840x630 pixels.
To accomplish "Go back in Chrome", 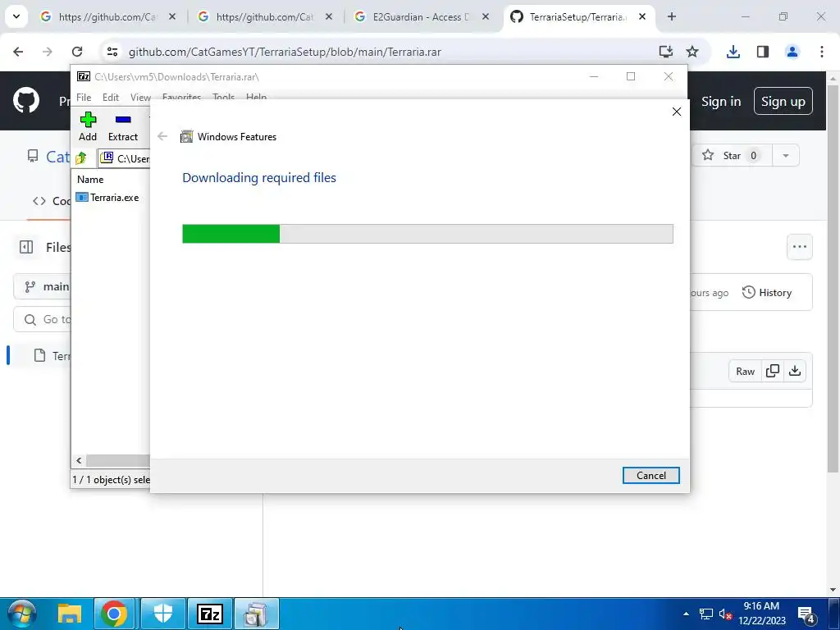I will 18,52.
